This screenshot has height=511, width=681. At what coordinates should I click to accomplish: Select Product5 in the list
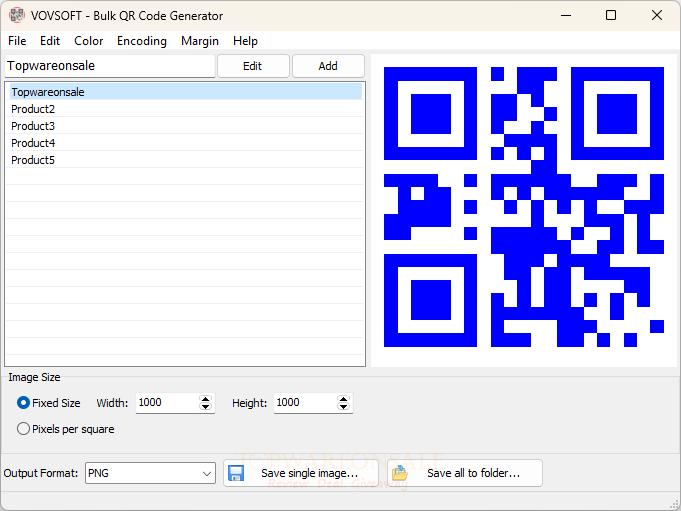(x=186, y=160)
